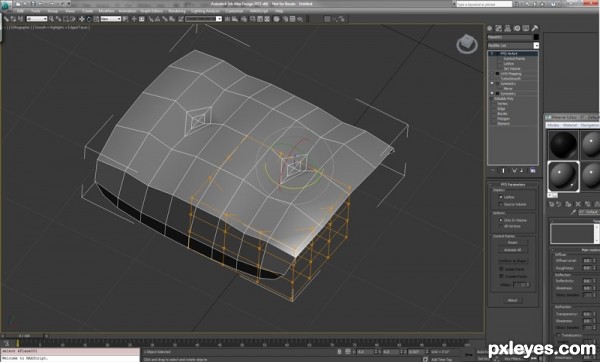Open Modes menu in Material Editor
Screen dimensions: 600x362
553,125
